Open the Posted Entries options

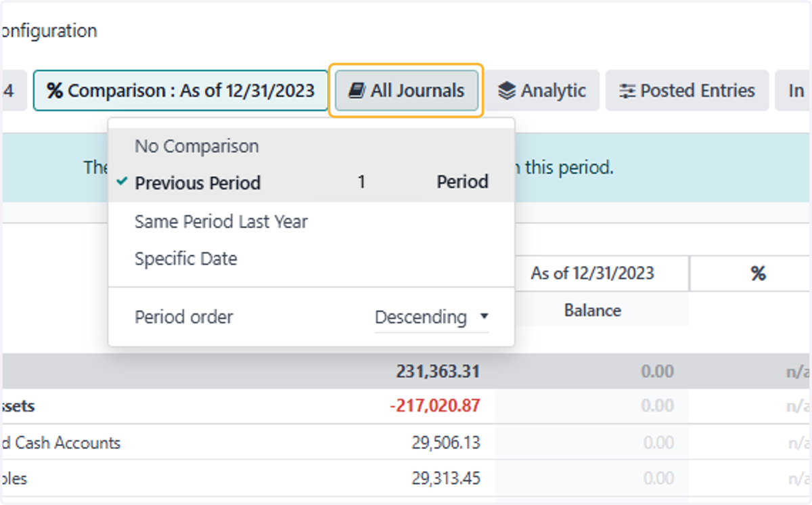click(687, 91)
